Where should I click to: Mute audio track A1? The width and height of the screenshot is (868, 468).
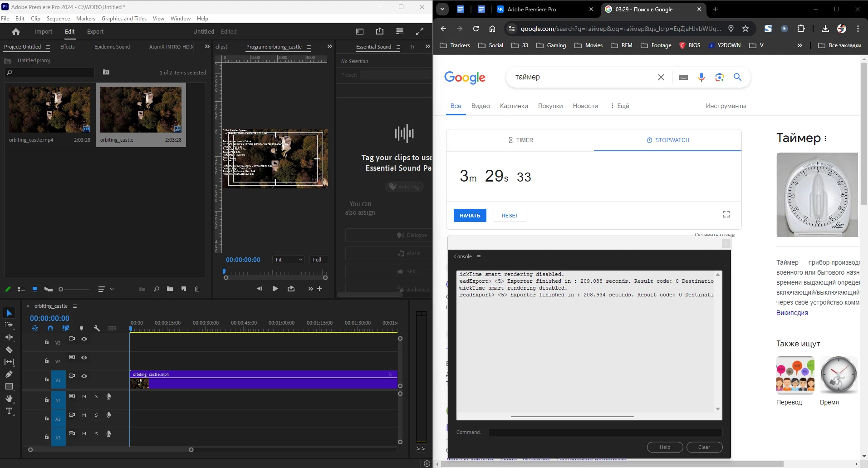coord(84,396)
